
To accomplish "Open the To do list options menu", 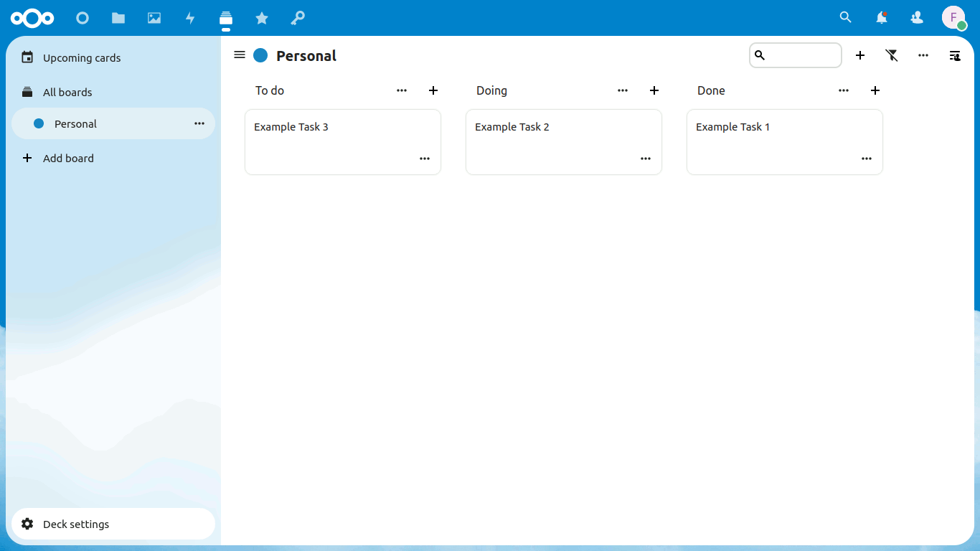I will tap(402, 90).
